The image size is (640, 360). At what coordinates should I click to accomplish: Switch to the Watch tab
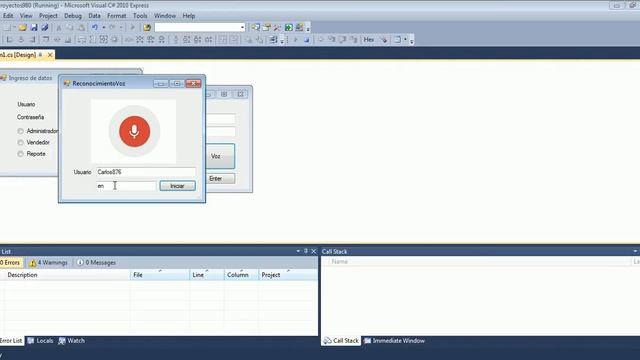(x=71, y=340)
